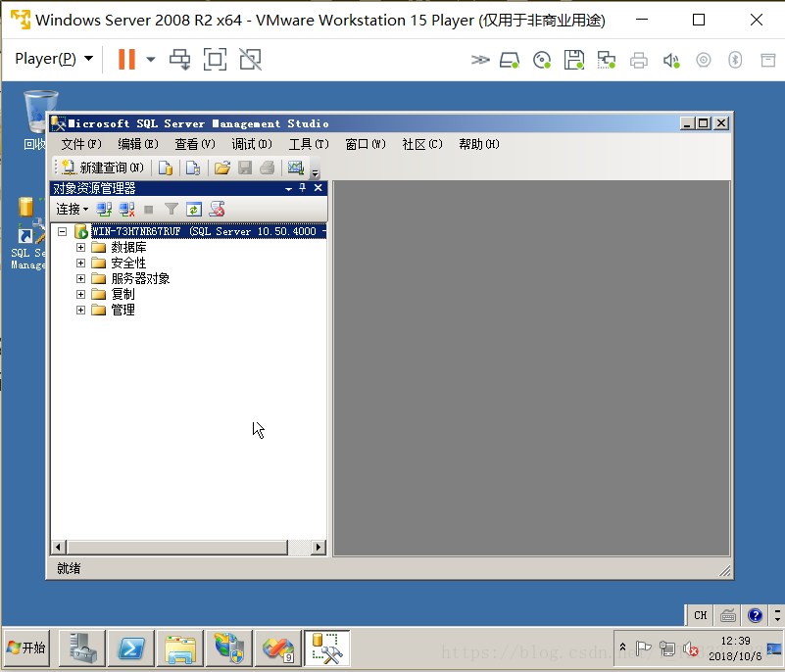Open the 查看(V) menu
This screenshot has height=672, width=785.
tap(195, 144)
